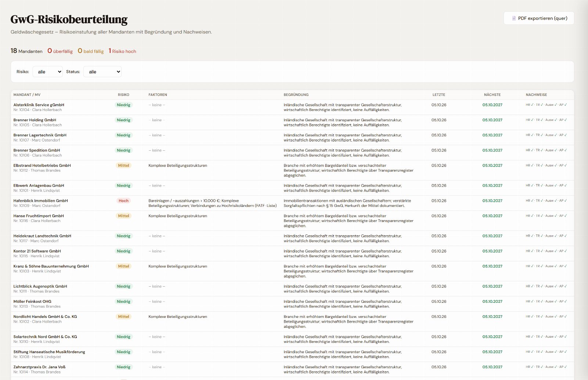The image size is (588, 380).
Task: Open Nordlicht Handels GmbH & Co. KG
Action: click(x=45, y=316)
